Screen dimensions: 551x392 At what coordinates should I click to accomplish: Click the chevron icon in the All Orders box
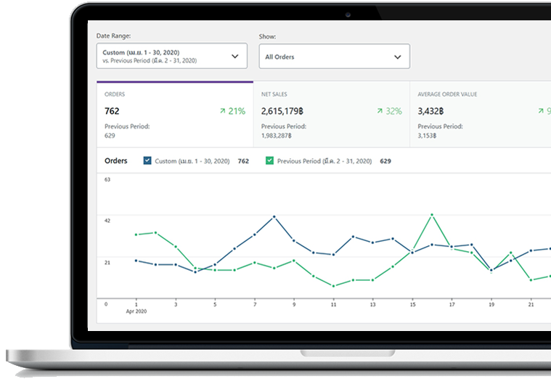(397, 57)
